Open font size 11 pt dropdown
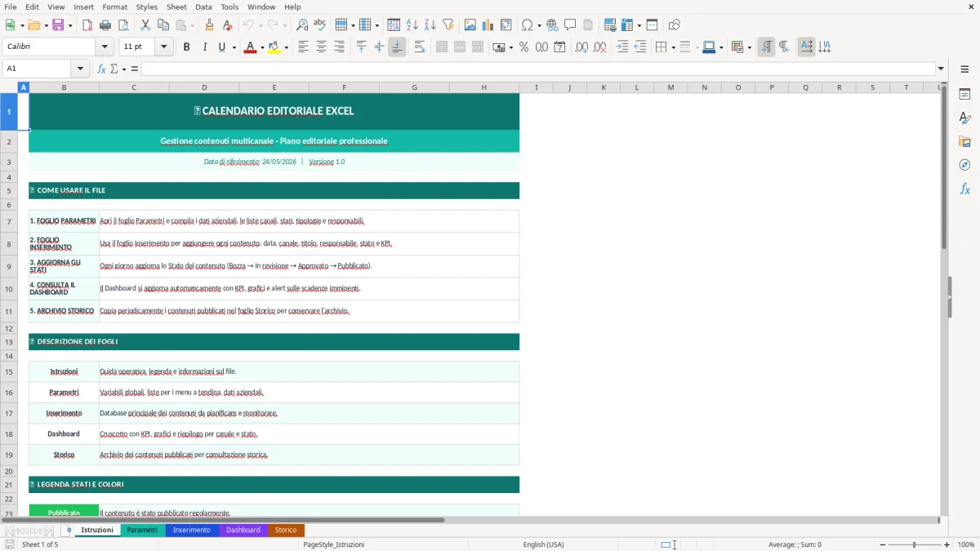Image resolution: width=980 pixels, height=551 pixels. (x=164, y=47)
